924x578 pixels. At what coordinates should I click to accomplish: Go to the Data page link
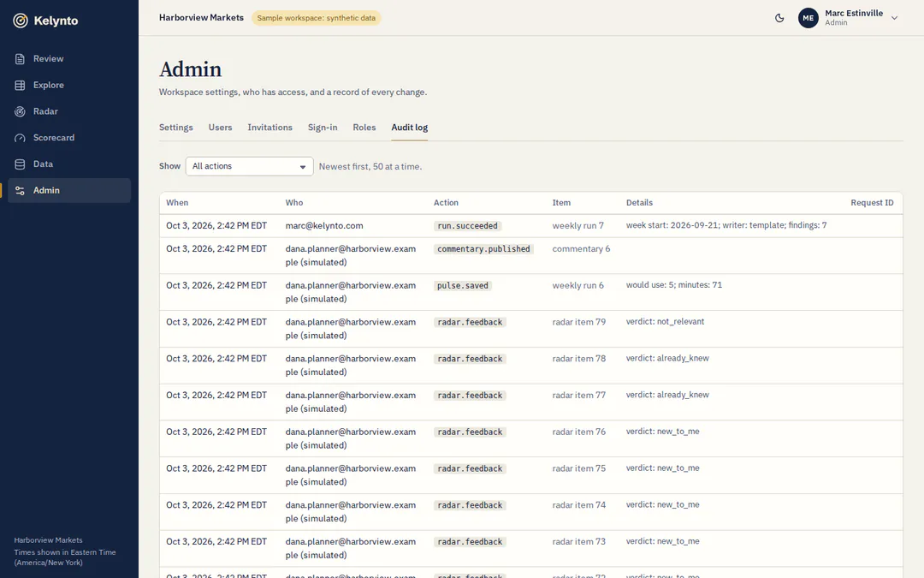pyautogui.click(x=43, y=164)
